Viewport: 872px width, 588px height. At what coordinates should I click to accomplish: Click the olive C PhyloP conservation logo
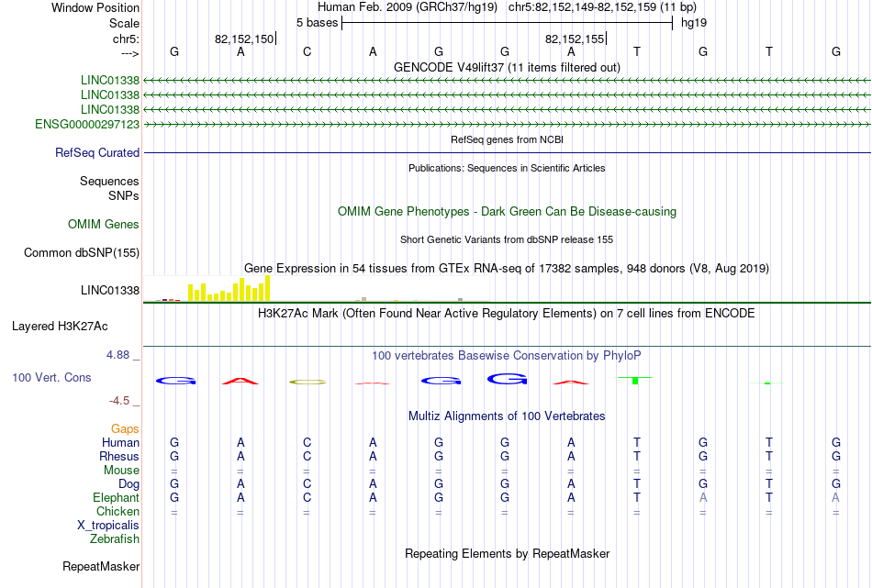(x=307, y=382)
